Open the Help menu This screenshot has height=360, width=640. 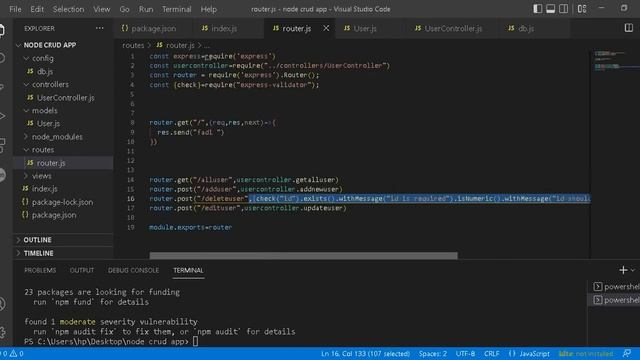(x=209, y=9)
